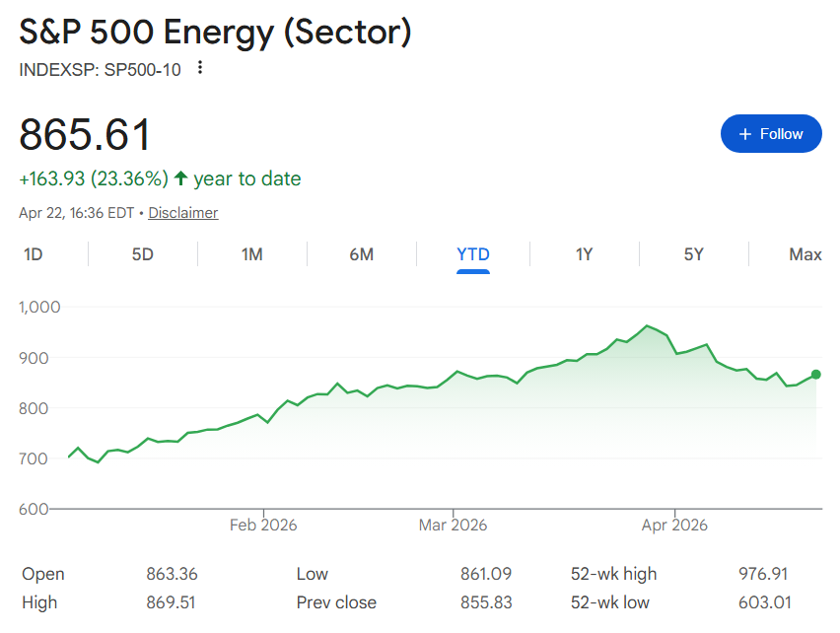
Task: Open the 5Y chart view
Action: [x=694, y=253]
